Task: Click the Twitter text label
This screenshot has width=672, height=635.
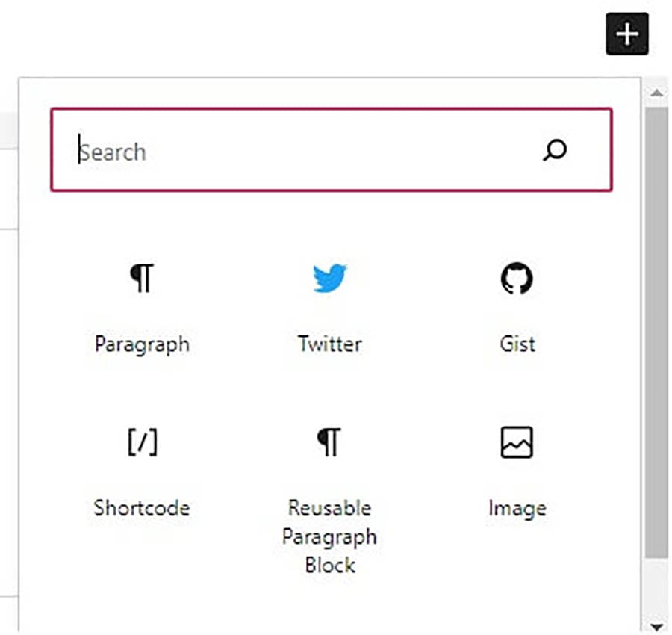Action: click(x=329, y=344)
